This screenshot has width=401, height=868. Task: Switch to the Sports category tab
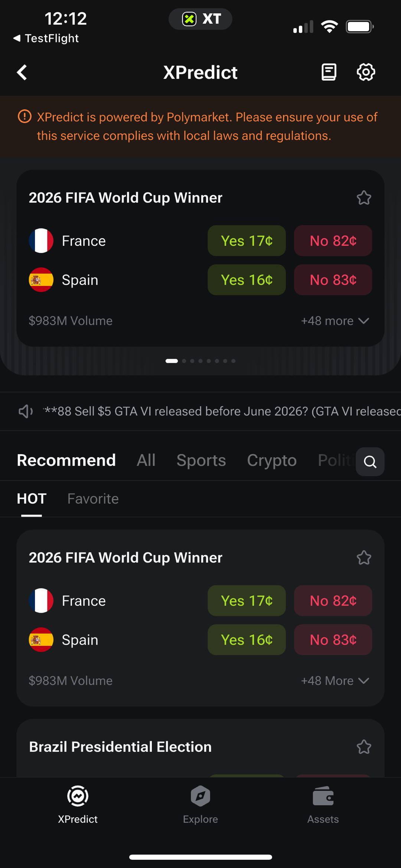(201, 460)
